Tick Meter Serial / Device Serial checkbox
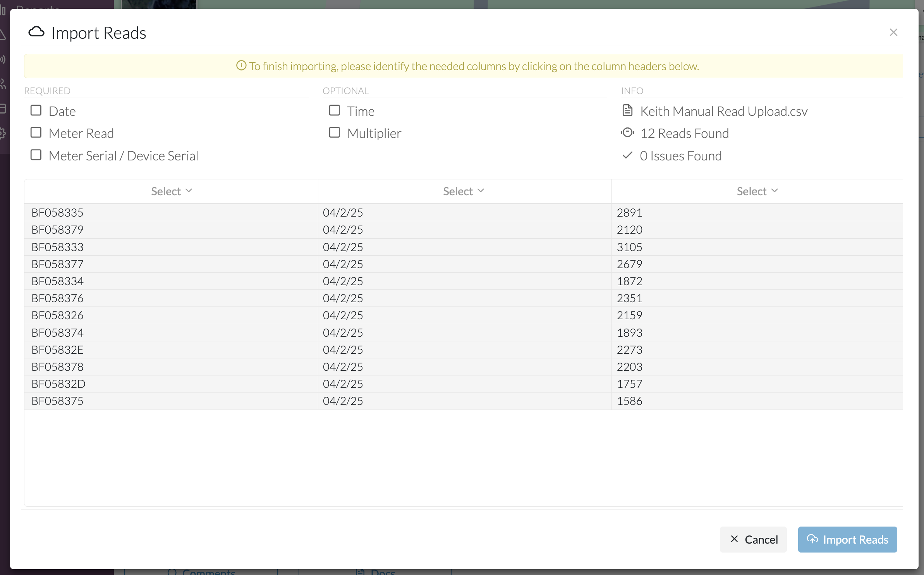Viewport: 924px width, 575px height. pyautogui.click(x=36, y=155)
